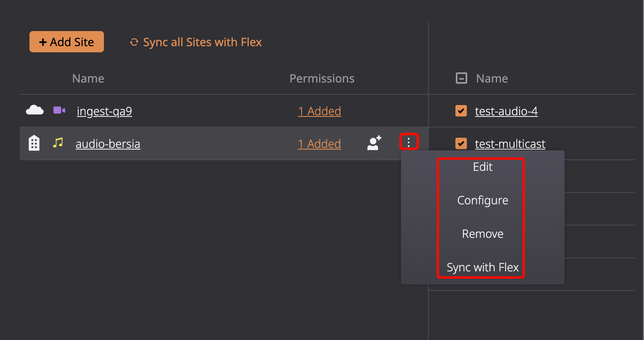Click the Add Site button
This screenshot has height=340, width=644.
click(x=67, y=42)
